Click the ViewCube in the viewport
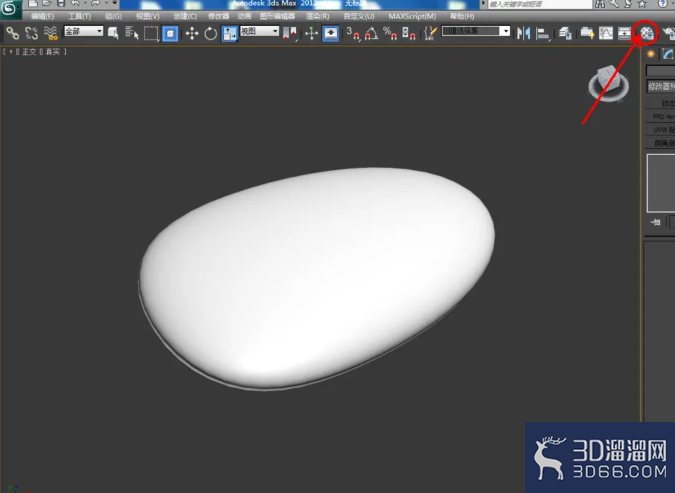Image resolution: width=675 pixels, height=493 pixels. [x=609, y=84]
